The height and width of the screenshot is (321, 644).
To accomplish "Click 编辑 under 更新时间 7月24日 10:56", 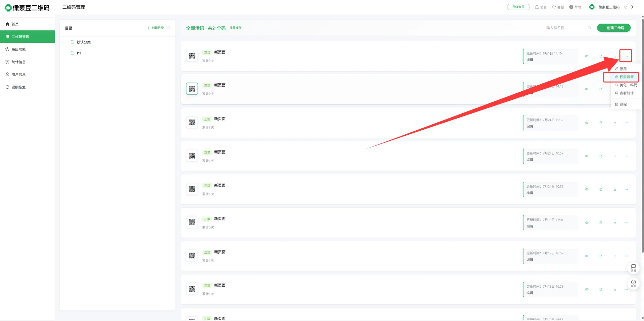I will [530, 193].
